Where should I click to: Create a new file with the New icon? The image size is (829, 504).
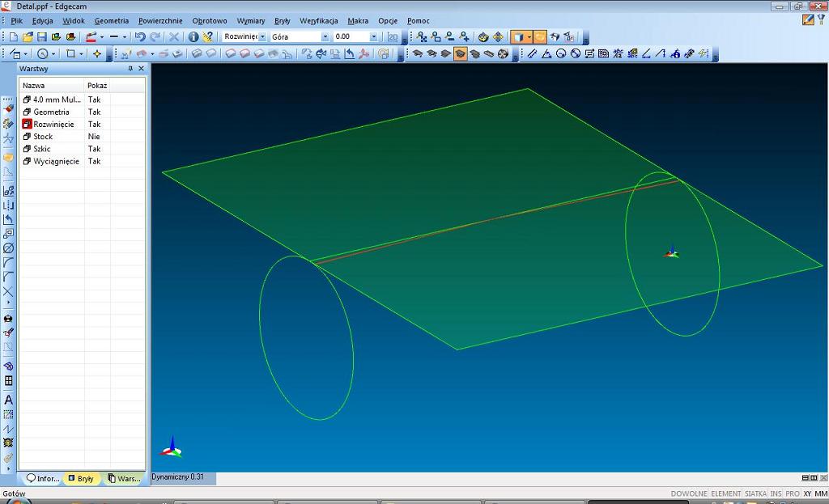14,37
